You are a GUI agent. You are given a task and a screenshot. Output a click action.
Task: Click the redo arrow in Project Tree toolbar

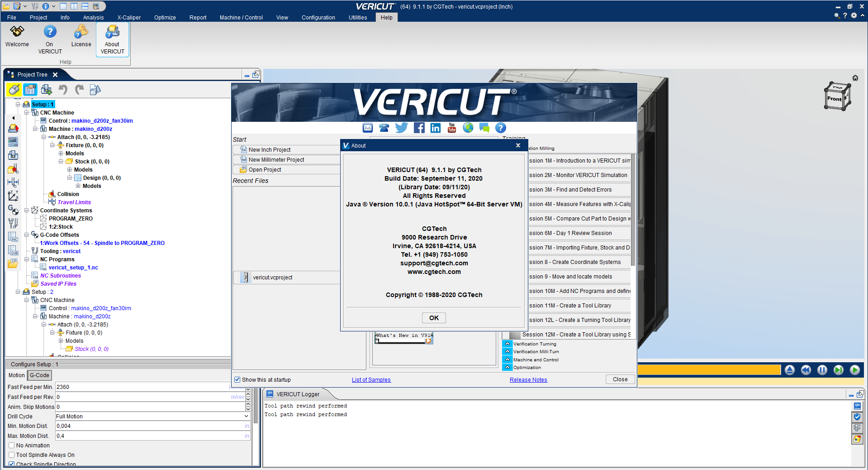tap(79, 90)
